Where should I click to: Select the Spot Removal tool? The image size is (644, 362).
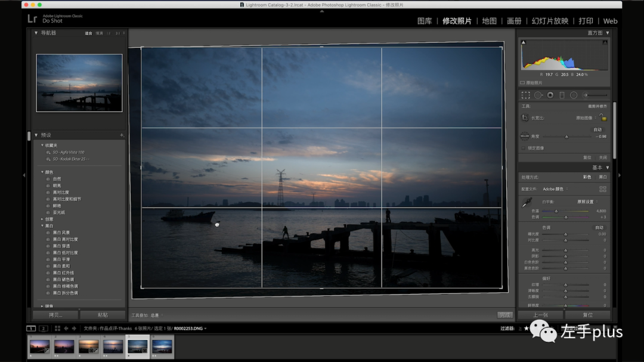coord(538,95)
